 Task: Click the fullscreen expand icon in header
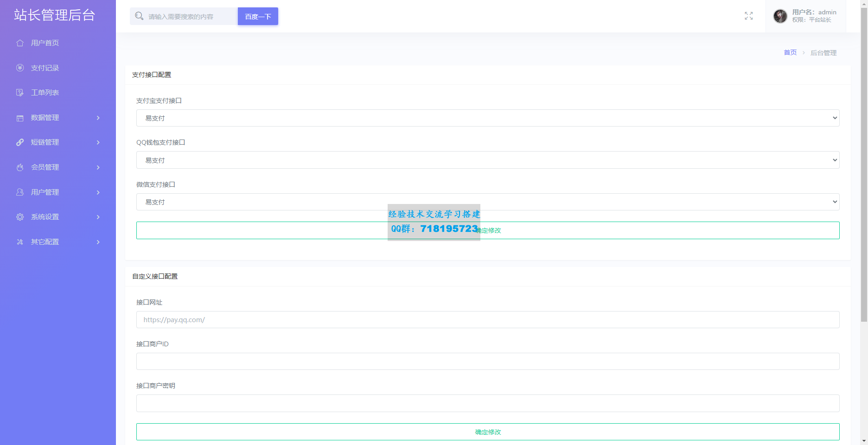click(748, 16)
